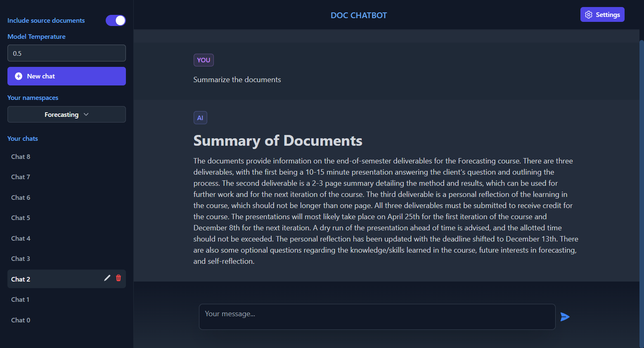Click the AI avatar badge
Image resolution: width=644 pixels, height=348 pixels.
200,118
